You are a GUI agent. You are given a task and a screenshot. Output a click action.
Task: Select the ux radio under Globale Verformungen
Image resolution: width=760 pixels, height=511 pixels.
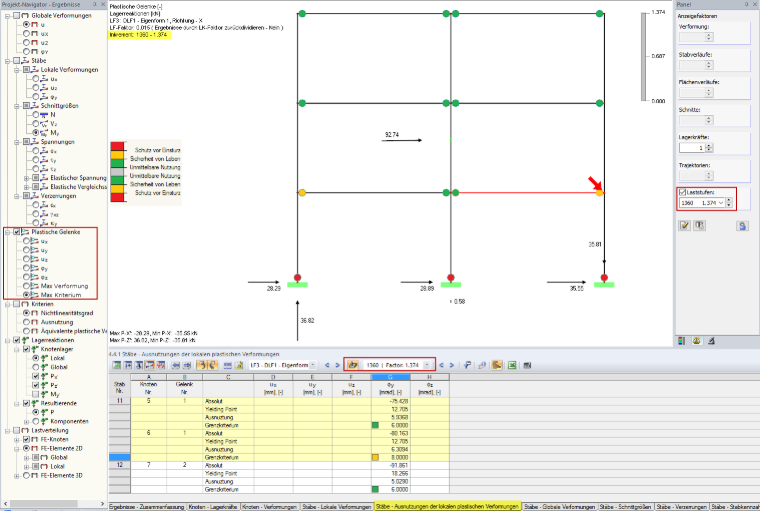pyautogui.click(x=27, y=33)
